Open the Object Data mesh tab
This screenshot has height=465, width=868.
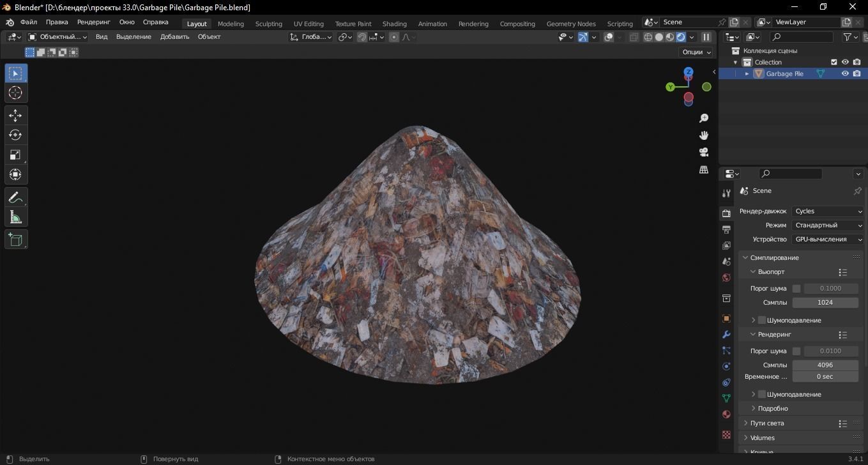click(726, 398)
